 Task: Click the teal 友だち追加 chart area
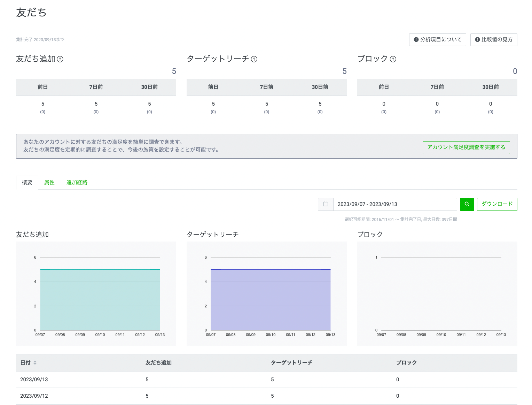coord(100,300)
